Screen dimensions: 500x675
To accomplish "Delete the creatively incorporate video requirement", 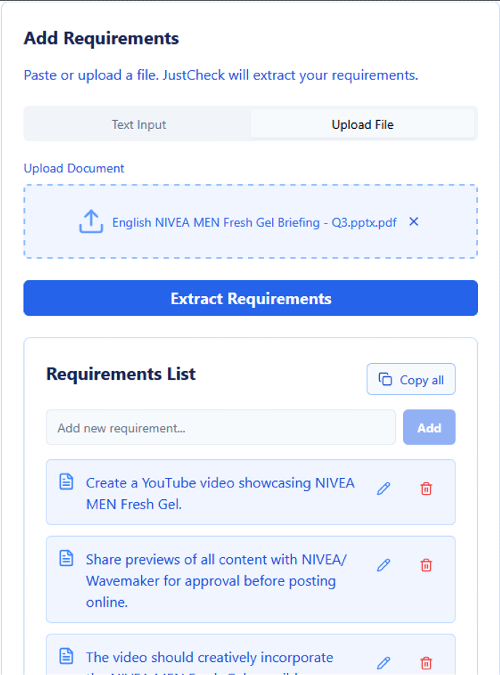I will click(x=426, y=663).
